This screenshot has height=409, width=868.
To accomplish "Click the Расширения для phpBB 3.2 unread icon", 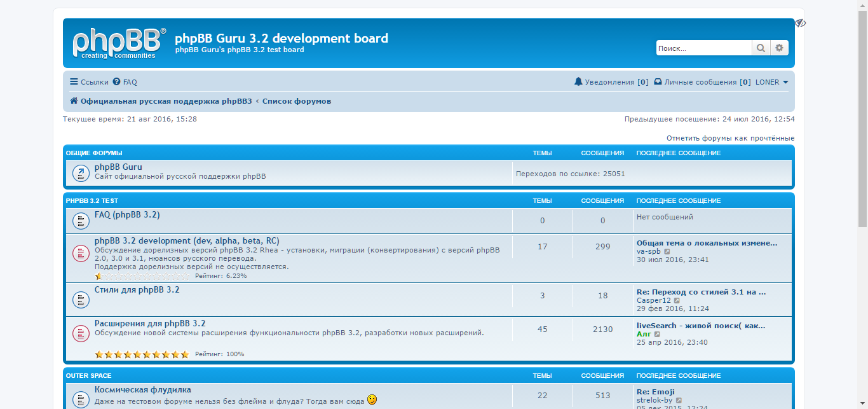I will click(81, 333).
